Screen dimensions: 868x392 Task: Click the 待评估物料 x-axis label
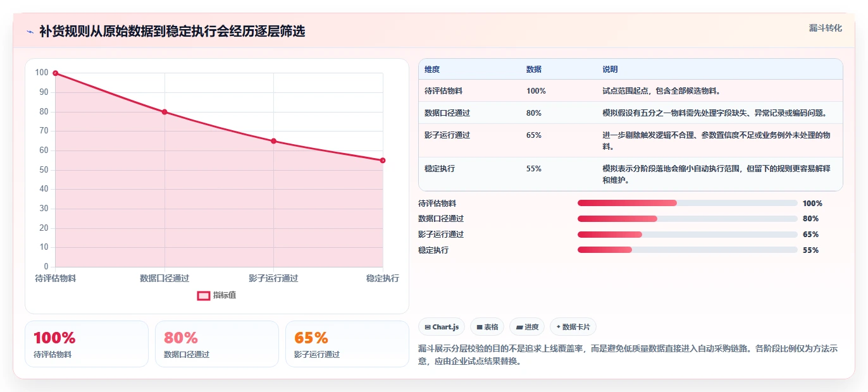[56, 278]
